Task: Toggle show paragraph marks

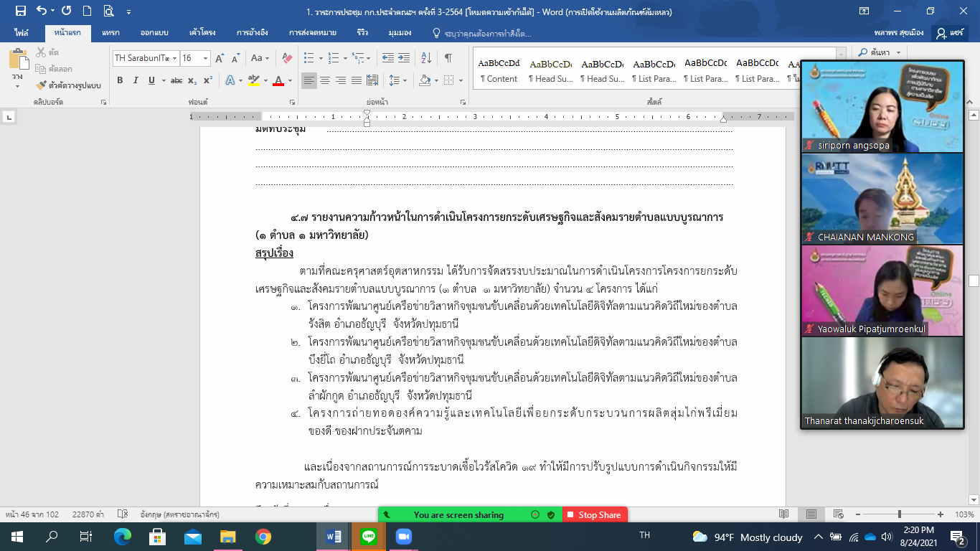Action: pos(448,58)
